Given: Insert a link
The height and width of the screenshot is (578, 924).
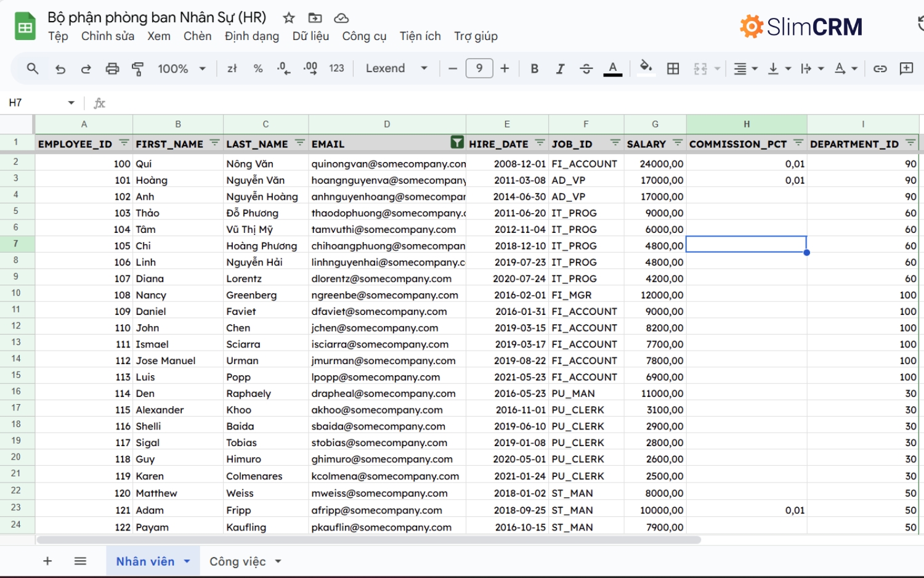Looking at the screenshot, I should point(880,68).
